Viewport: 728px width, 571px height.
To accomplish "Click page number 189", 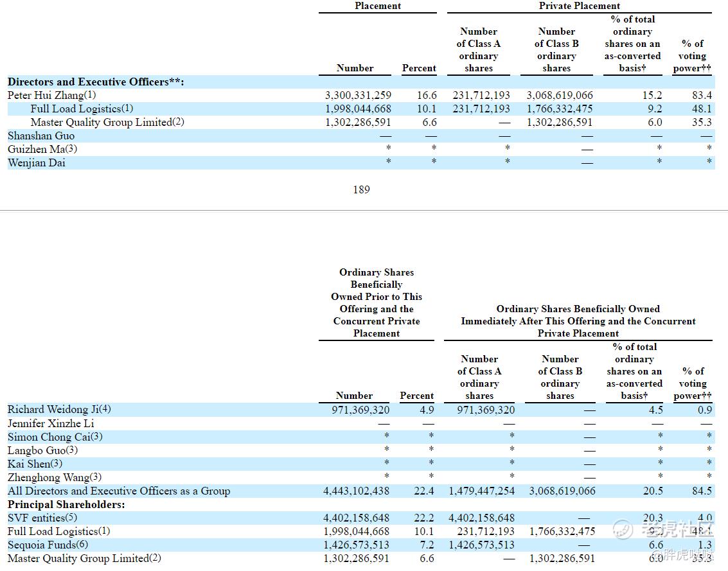I will (361, 190).
